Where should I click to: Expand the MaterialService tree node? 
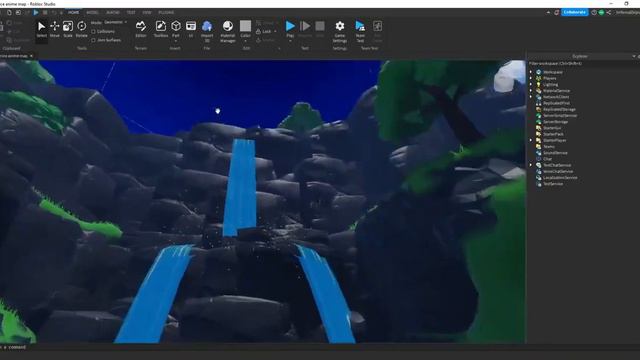(x=531, y=91)
